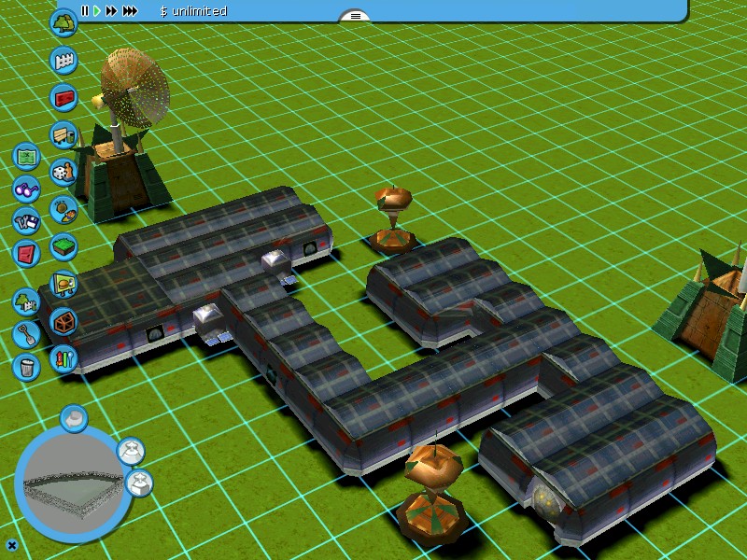Image resolution: width=747 pixels, height=560 pixels.
Task: Pause the game simulation
Action: coord(85,11)
